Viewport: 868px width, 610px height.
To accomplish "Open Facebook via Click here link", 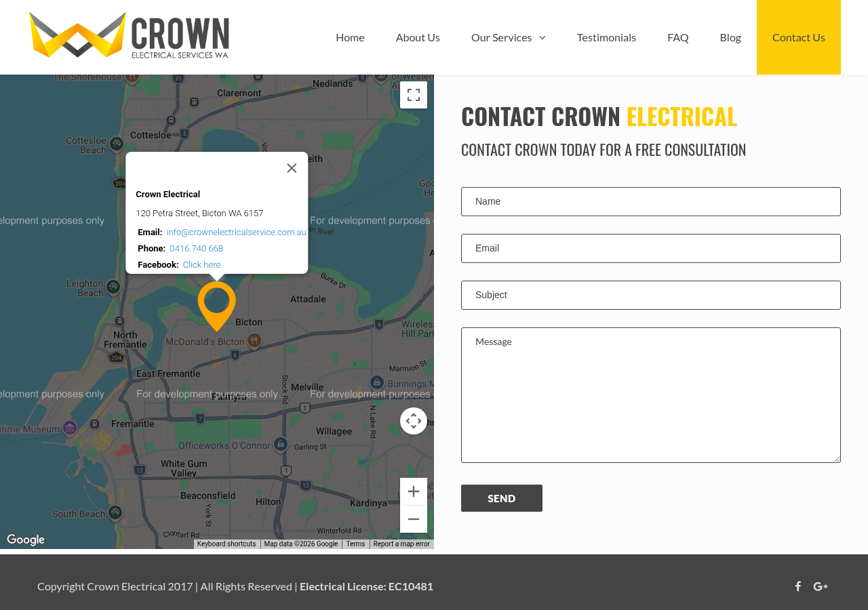I will [x=201, y=264].
